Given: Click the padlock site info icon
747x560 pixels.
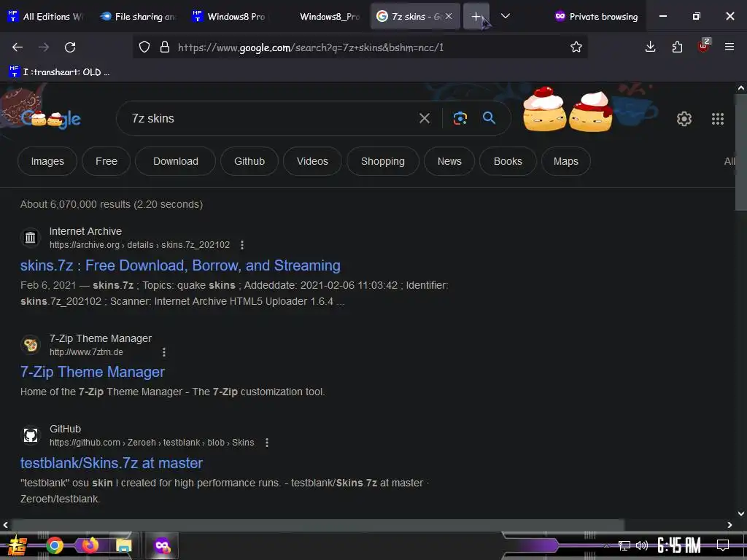Looking at the screenshot, I should [165, 47].
